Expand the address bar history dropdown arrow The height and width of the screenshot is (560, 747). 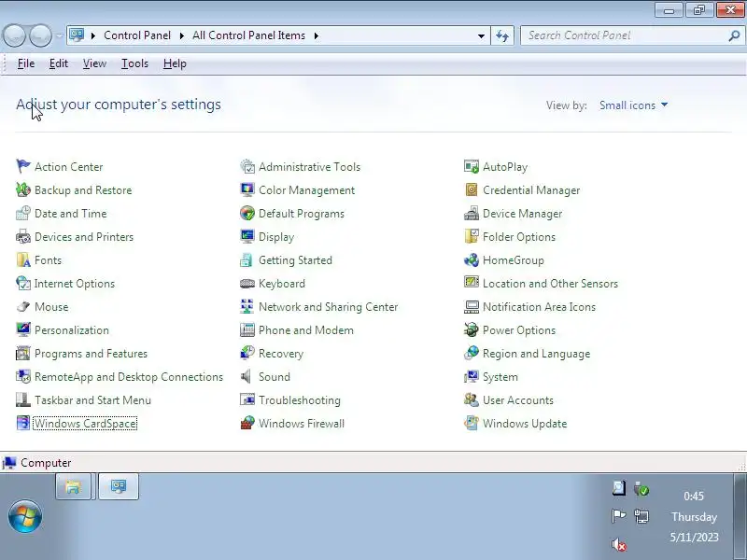tap(481, 35)
